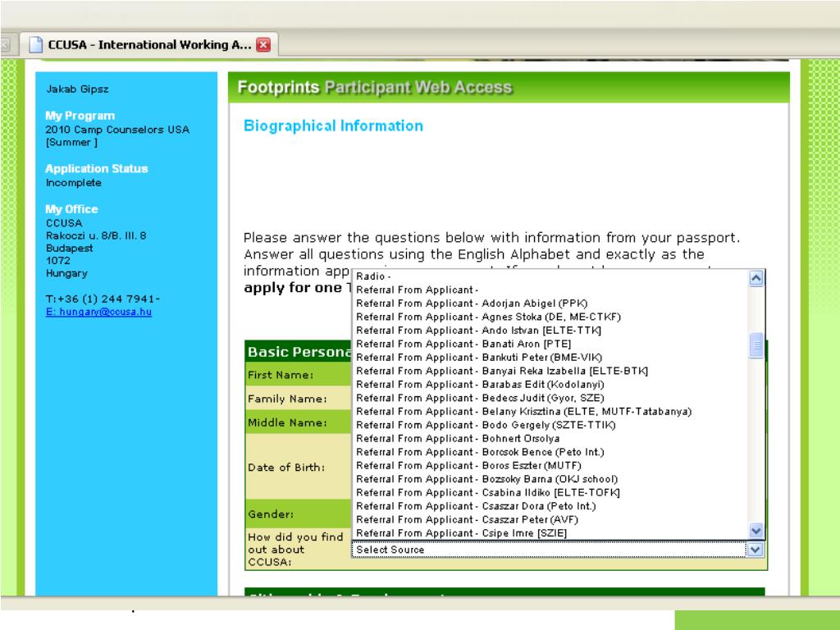Click the Application Status sidebar heading
The image size is (840, 630).
pos(97,169)
